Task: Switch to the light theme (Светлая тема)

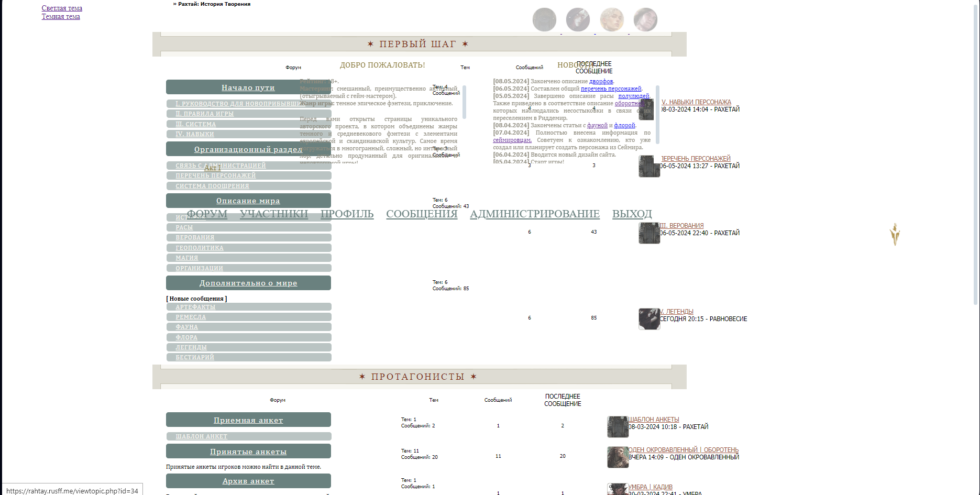Action: [62, 8]
